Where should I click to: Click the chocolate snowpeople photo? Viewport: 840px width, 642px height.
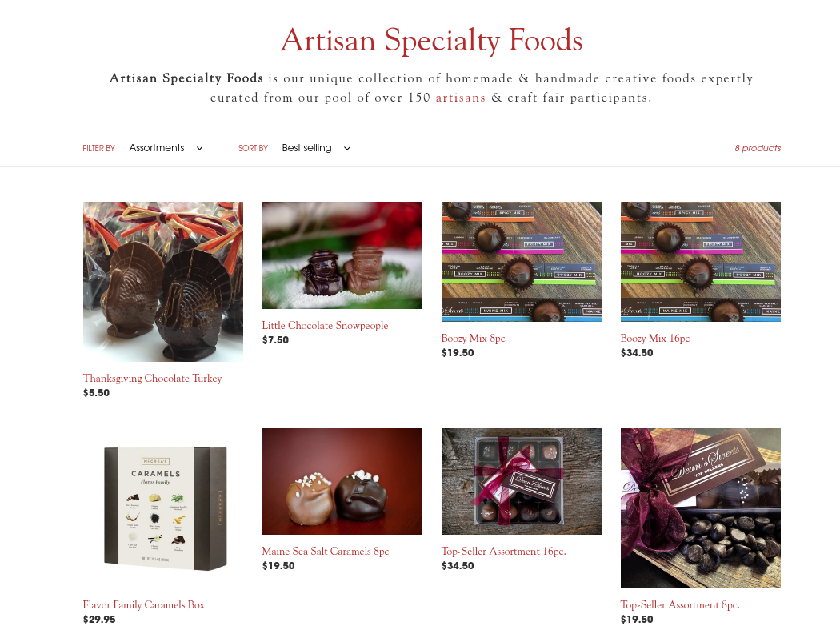(342, 255)
